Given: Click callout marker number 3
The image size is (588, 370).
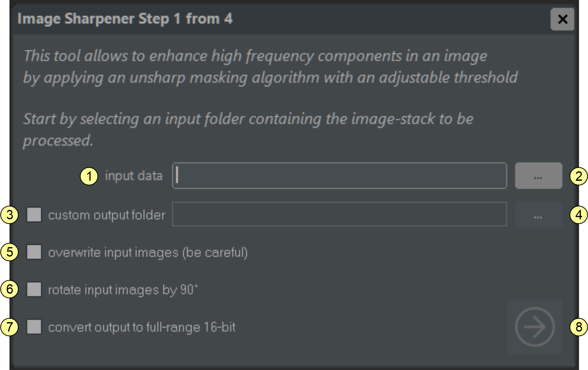Looking at the screenshot, I should click(9, 215).
